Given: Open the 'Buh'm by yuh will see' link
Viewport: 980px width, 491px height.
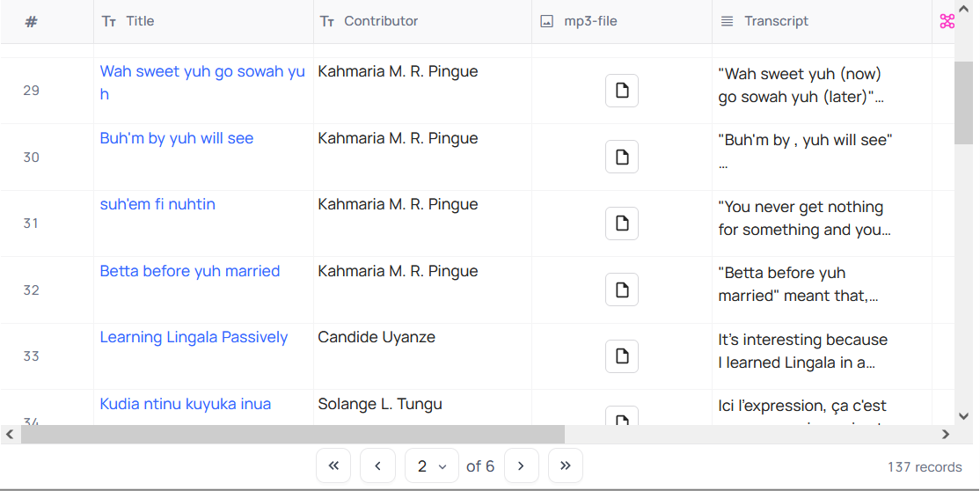Looking at the screenshot, I should [177, 138].
